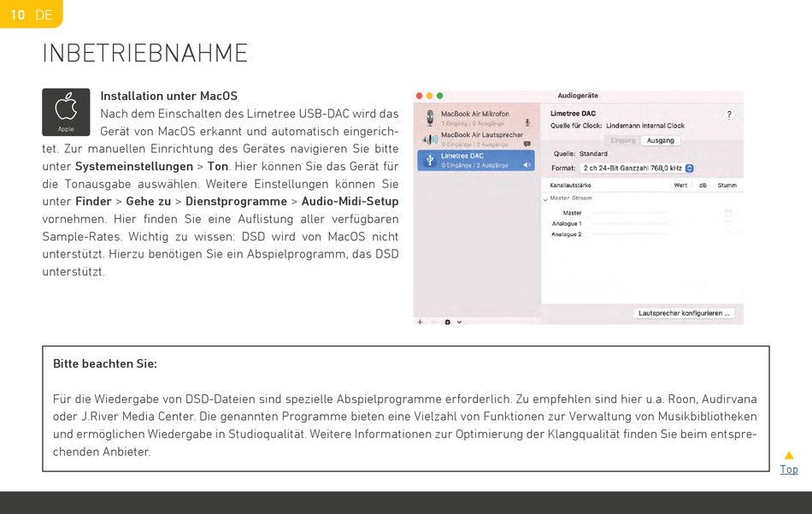
Task: Remove device with the minus button
Action: click(x=434, y=322)
